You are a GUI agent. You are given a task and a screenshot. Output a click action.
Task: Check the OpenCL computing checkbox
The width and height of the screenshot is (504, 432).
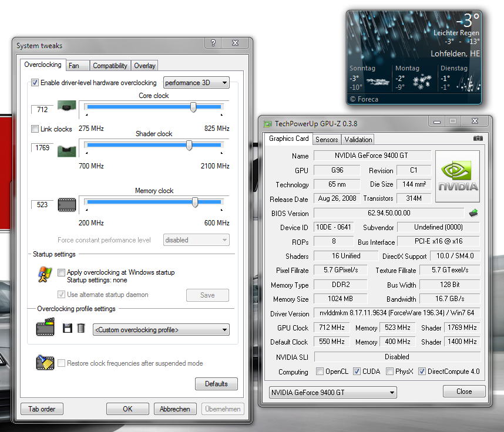click(x=320, y=372)
